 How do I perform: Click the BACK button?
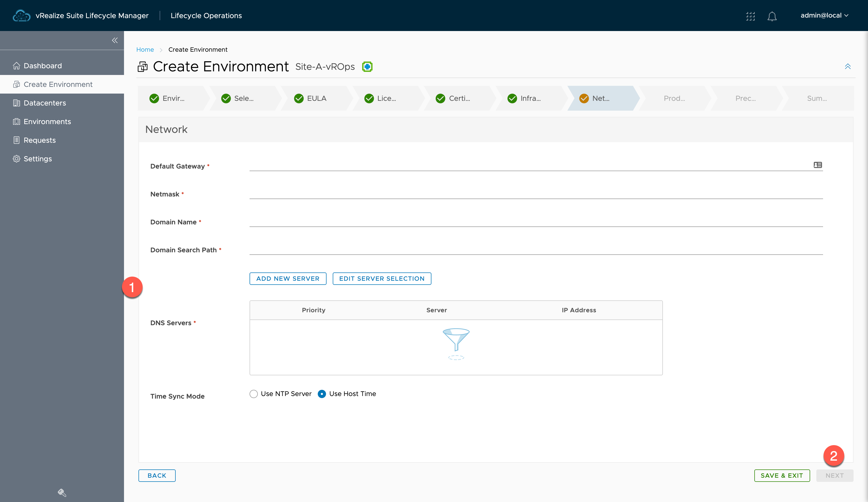(x=157, y=475)
